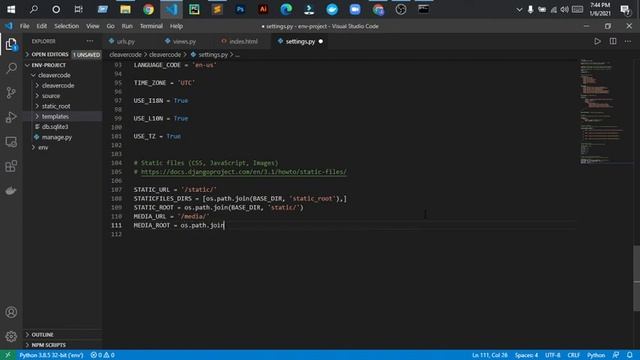The image size is (640, 360).
Task: Go to line via Ln 111 indicator
Action: point(490,355)
